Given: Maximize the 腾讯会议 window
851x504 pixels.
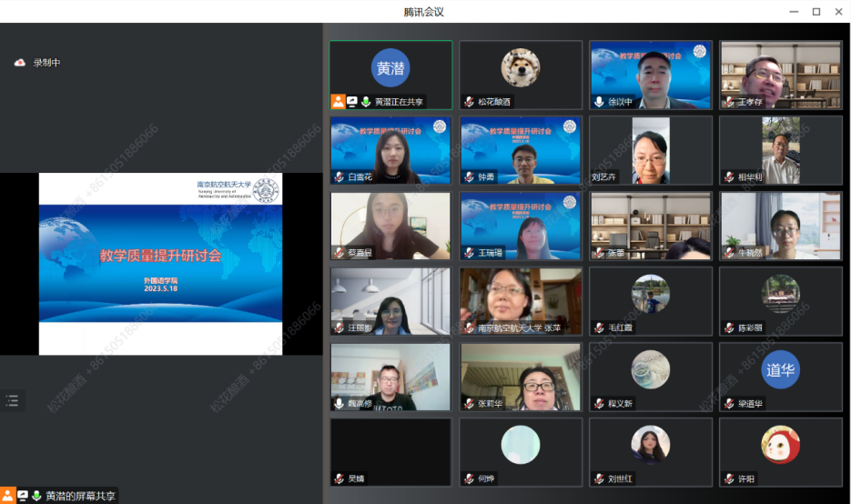Looking at the screenshot, I should [816, 11].
